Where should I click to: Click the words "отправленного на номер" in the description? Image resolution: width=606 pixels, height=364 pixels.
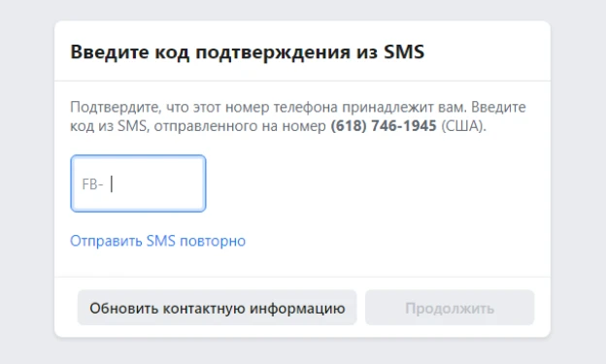[x=240, y=126]
